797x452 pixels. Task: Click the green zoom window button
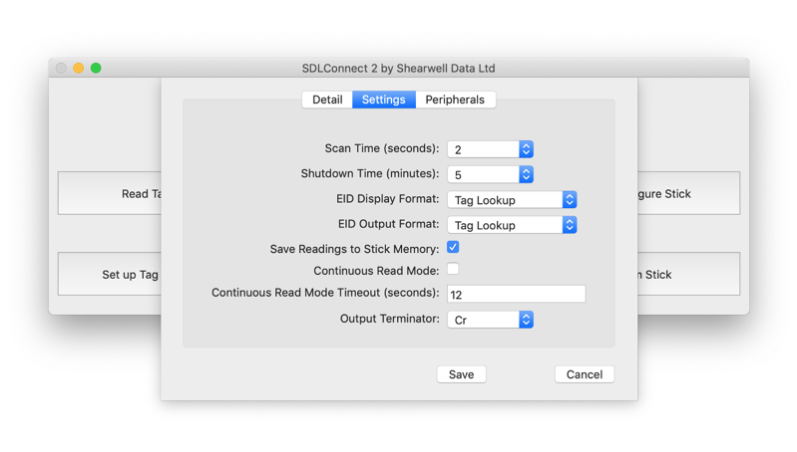click(x=96, y=68)
